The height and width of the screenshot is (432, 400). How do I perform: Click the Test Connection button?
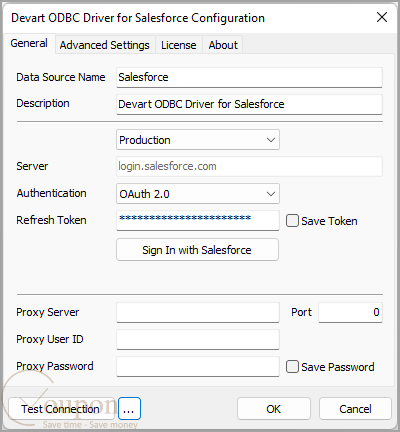click(x=61, y=409)
